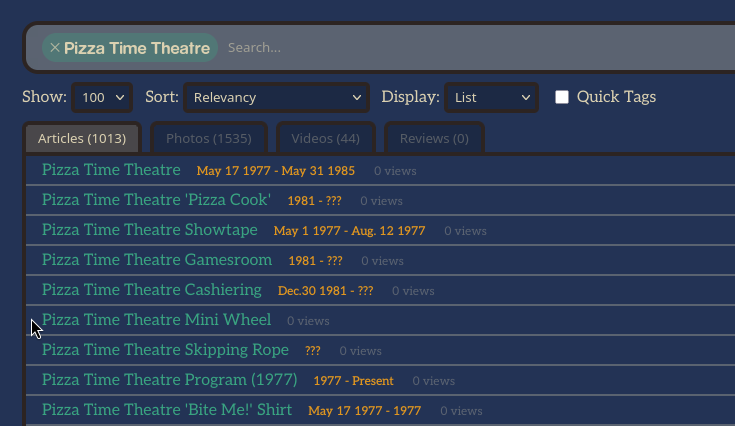
Task: Open Pizza Time Theatre Cashiering article
Action: (x=151, y=290)
